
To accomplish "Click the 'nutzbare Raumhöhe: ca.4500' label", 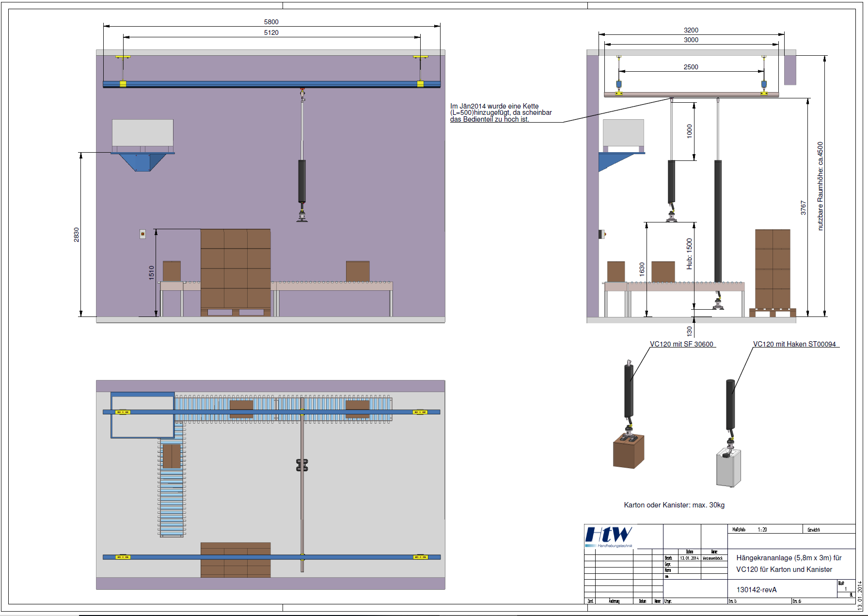I will [x=820, y=186].
